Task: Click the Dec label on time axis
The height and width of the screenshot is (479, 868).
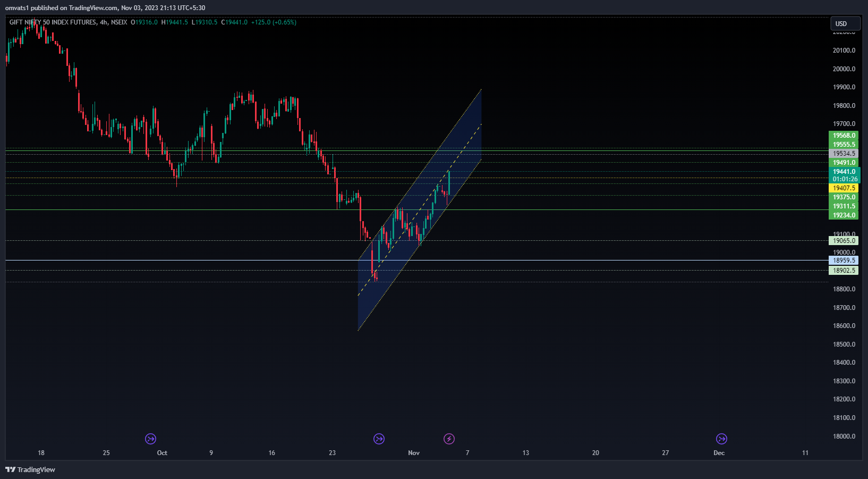Action: 719,453
